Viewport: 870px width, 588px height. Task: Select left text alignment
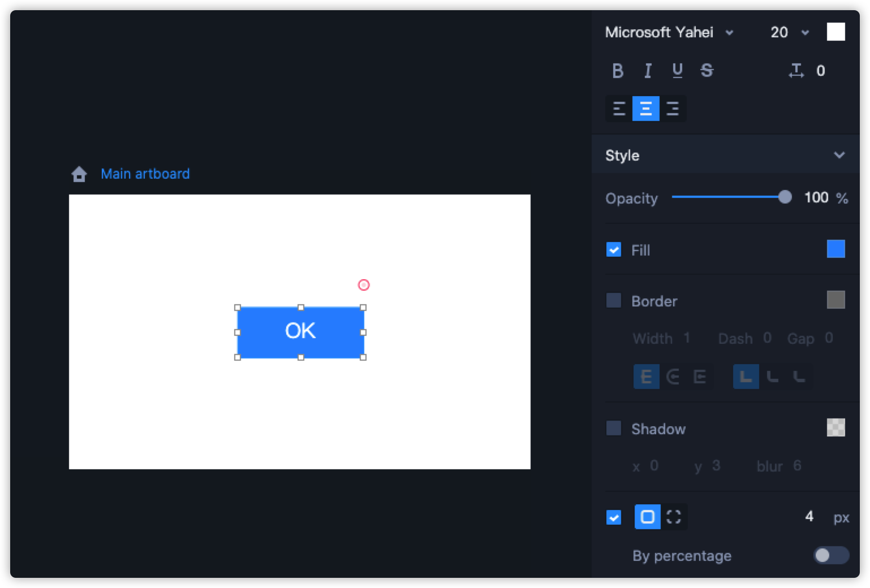tap(618, 108)
